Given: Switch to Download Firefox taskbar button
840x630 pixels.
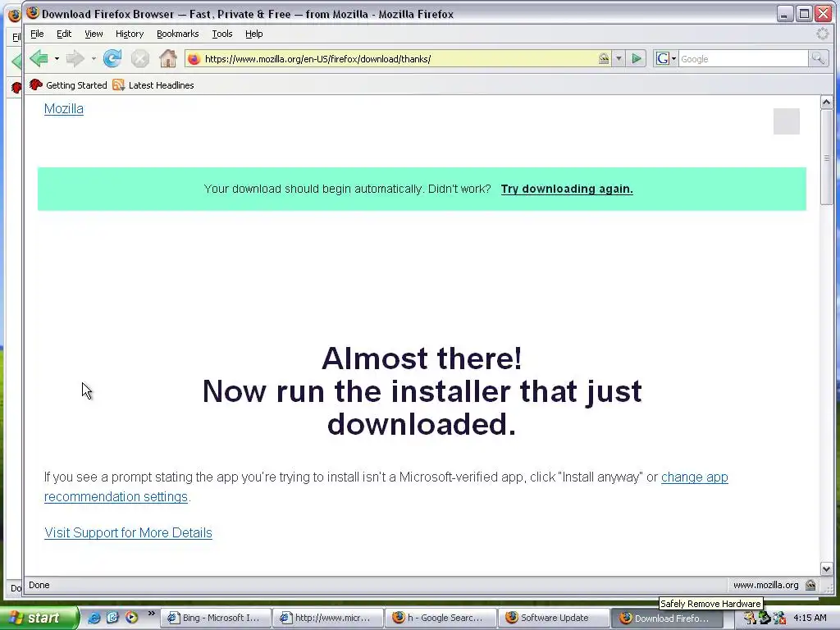Looking at the screenshot, I should [665, 619].
